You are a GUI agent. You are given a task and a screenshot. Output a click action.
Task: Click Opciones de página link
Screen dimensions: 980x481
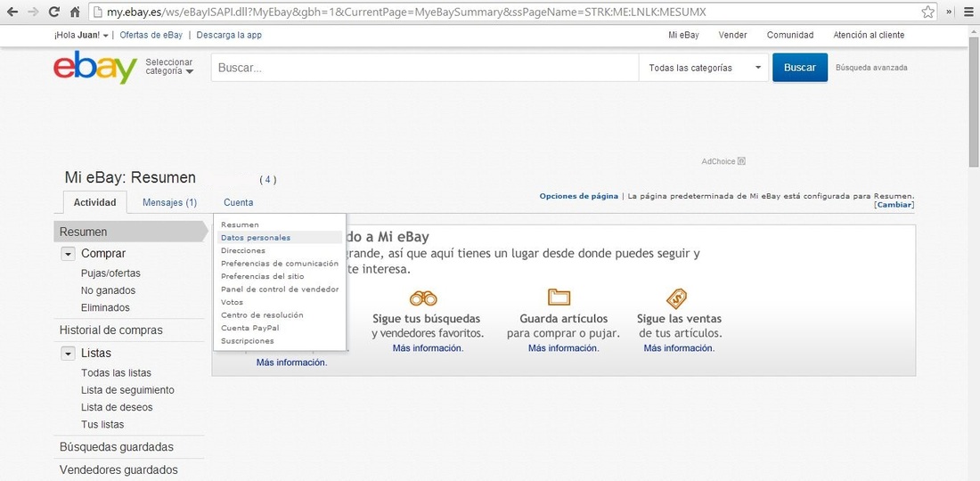pyautogui.click(x=579, y=196)
